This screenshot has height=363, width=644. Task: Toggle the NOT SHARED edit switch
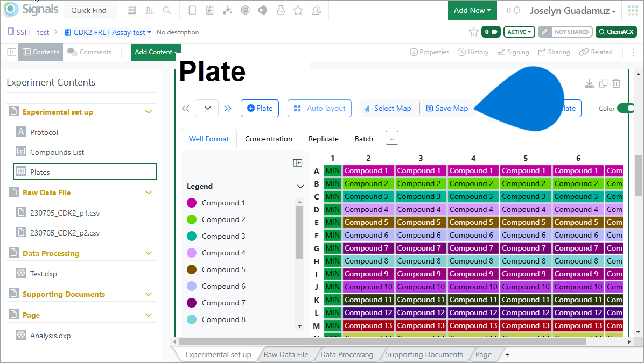point(565,32)
